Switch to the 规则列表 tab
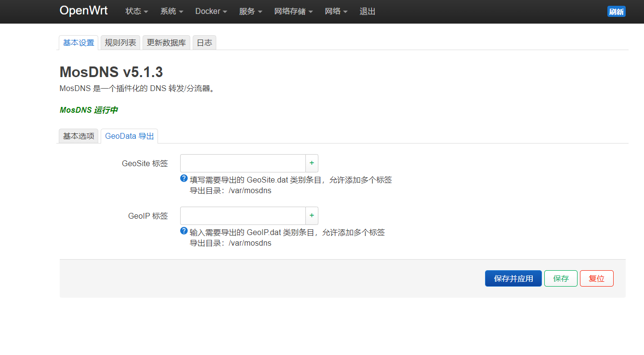This screenshot has width=644, height=355. (120, 42)
